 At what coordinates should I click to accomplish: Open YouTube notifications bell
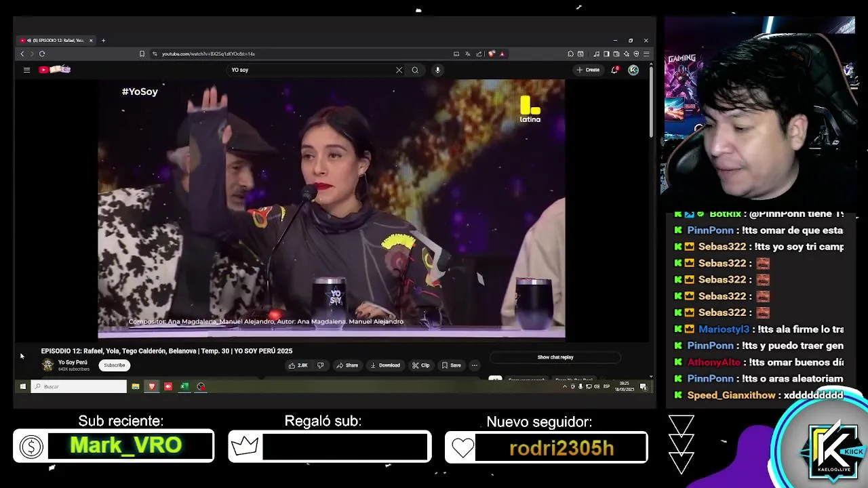(x=614, y=70)
